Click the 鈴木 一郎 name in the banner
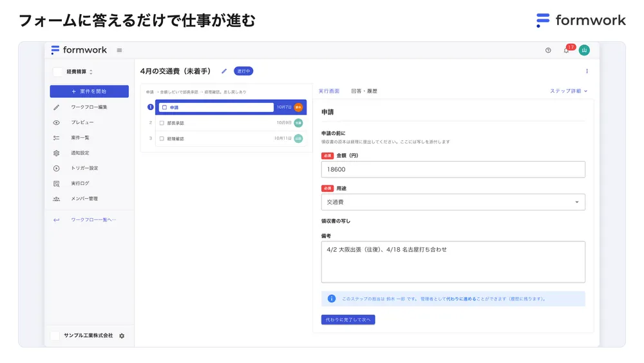 (395, 299)
